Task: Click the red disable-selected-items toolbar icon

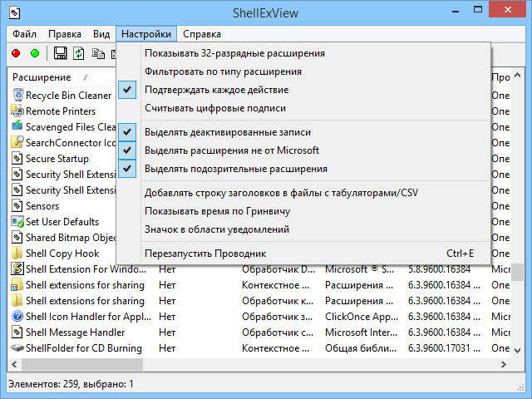Action: [x=16, y=53]
